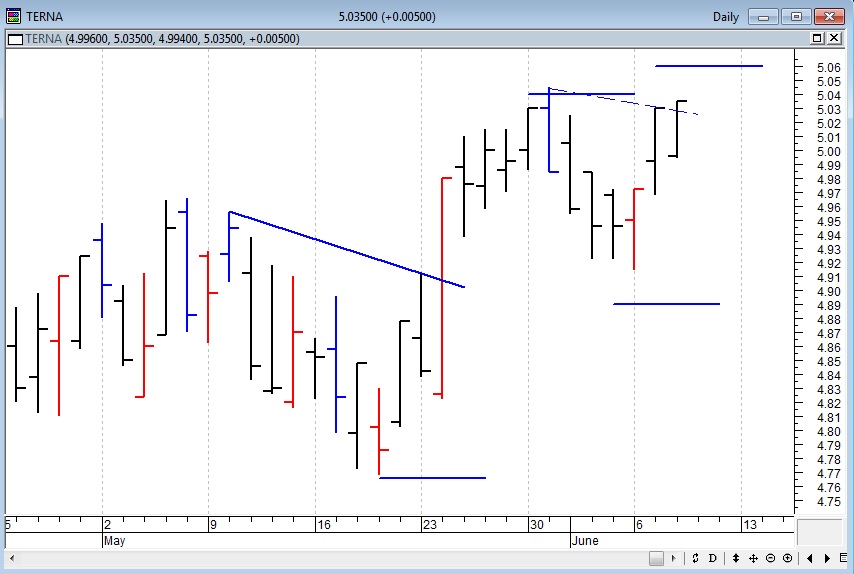
Task: Click the TERNA app icon in title bar
Action: tap(14, 16)
